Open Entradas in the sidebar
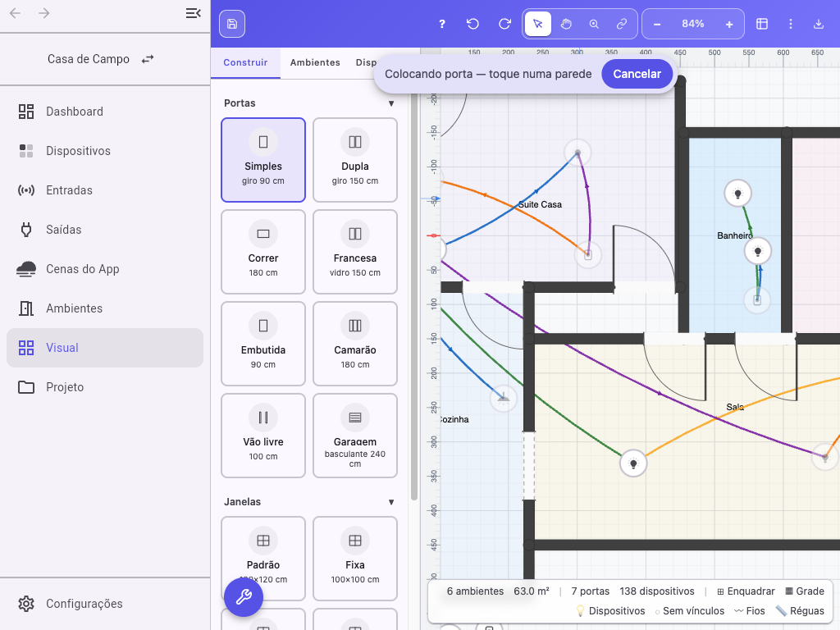 [x=105, y=190]
